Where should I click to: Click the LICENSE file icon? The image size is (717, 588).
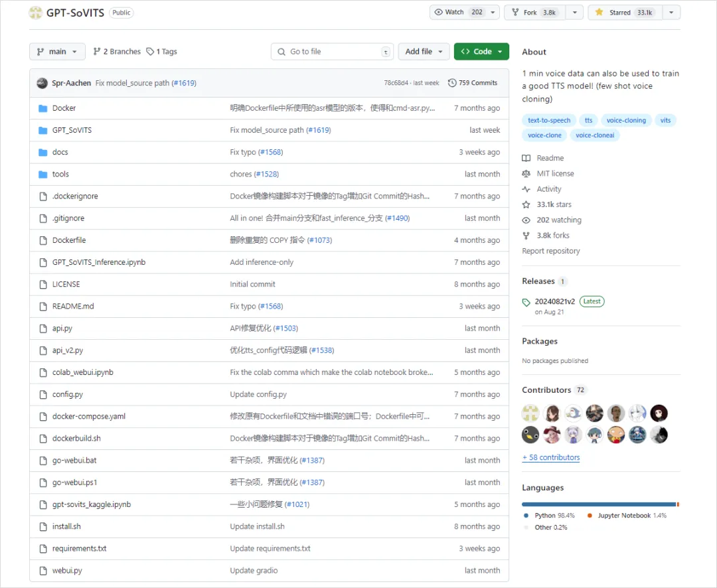(43, 285)
